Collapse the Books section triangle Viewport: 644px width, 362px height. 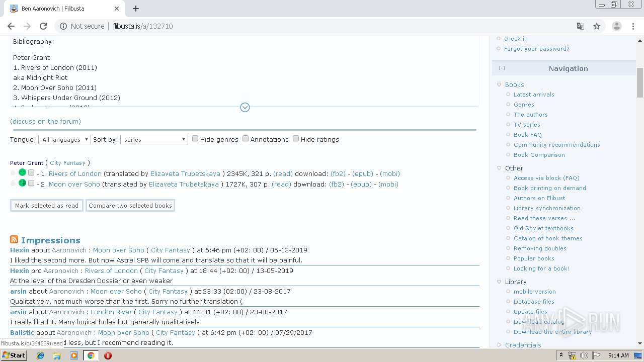[x=499, y=85]
